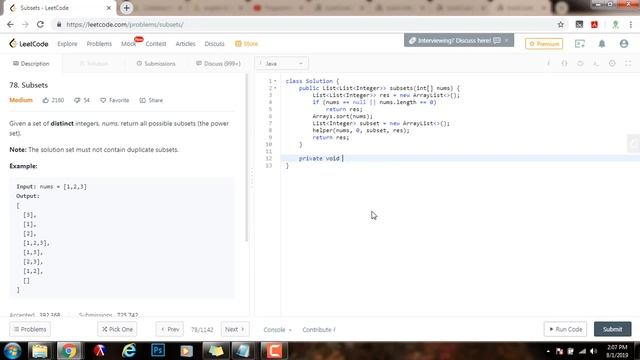Click the code format braces icon
Image resolution: width=640 pixels, height=360 pixels.
pyautogui.click(x=564, y=63)
